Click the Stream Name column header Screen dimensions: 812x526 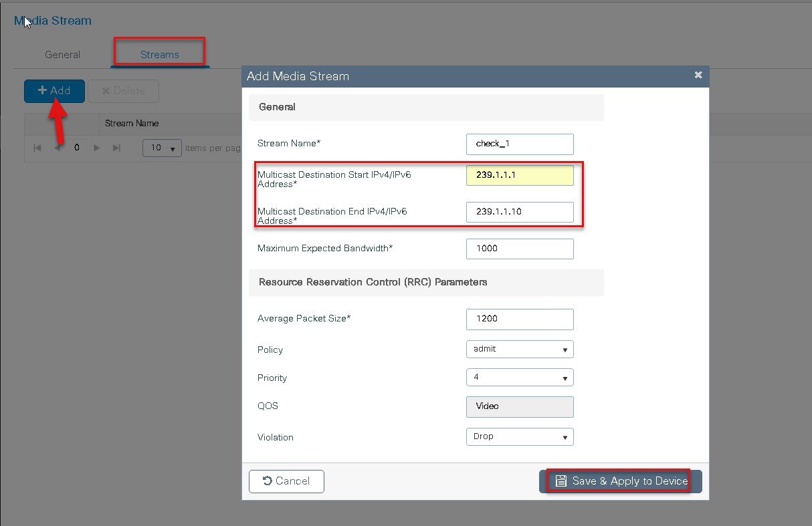(132, 124)
